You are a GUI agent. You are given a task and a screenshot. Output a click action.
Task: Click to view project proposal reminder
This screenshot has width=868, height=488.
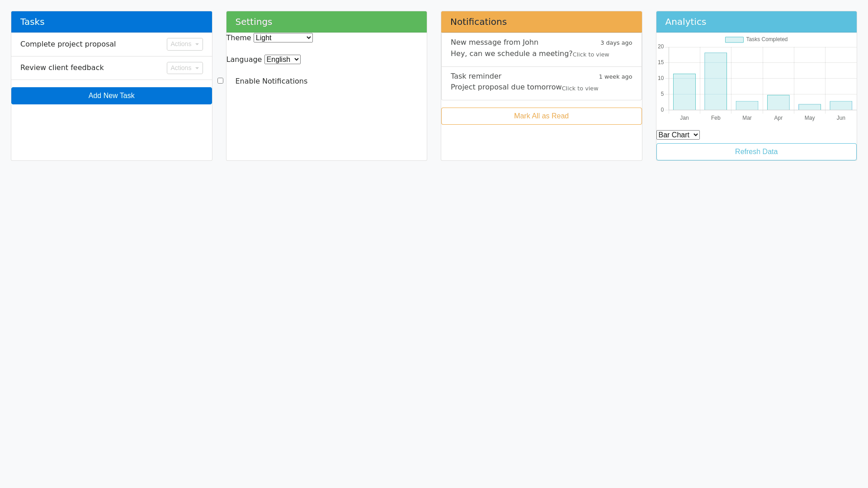580,89
